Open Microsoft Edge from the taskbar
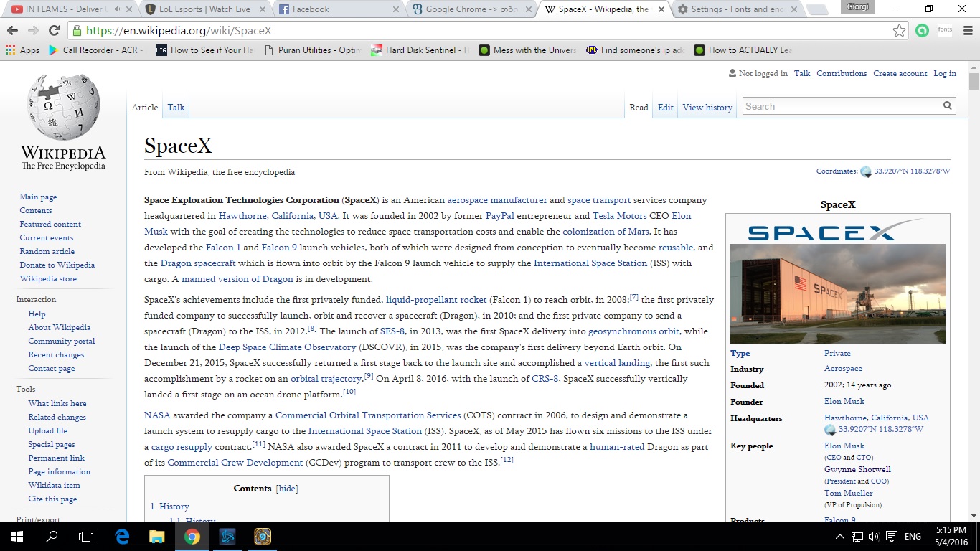 122,536
